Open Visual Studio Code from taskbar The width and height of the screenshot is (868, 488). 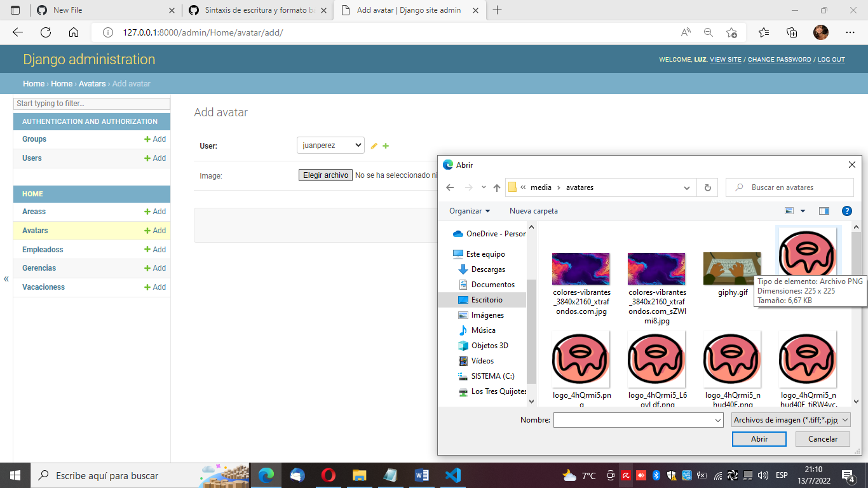(x=452, y=475)
